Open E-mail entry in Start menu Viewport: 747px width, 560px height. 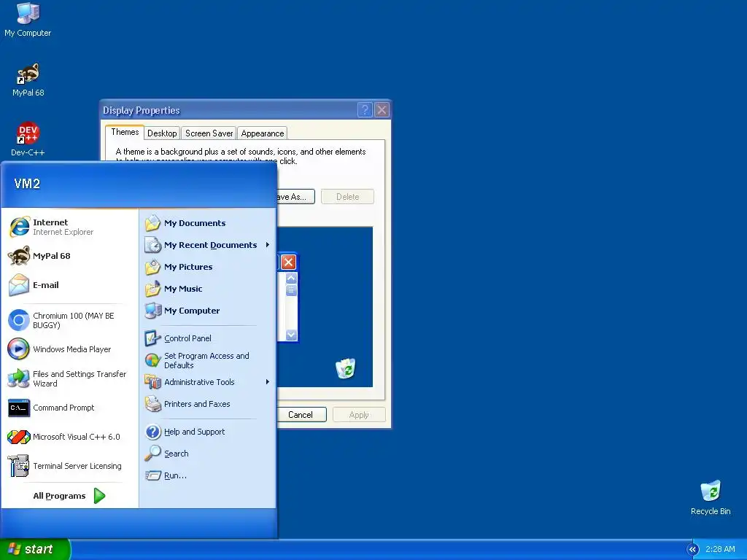coord(69,285)
